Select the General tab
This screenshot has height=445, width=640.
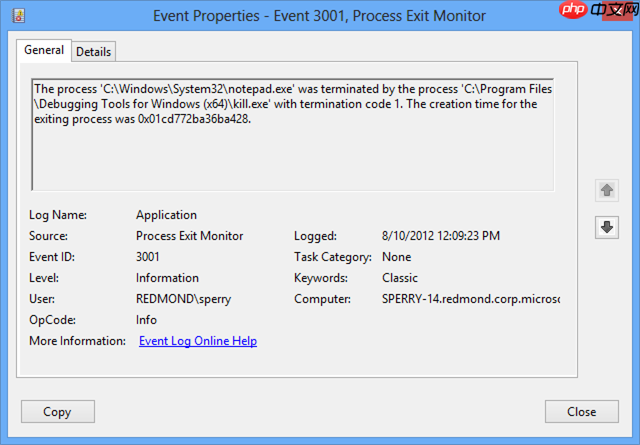(x=44, y=50)
